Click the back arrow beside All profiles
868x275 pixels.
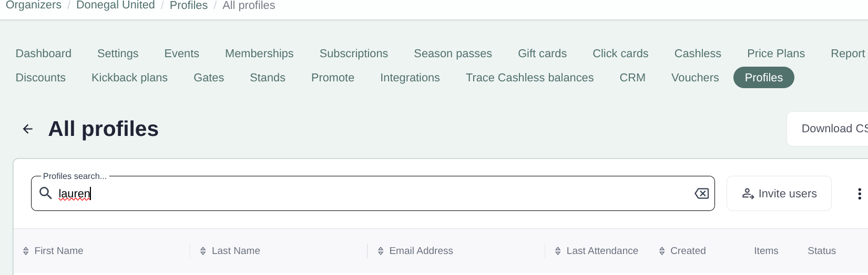pos(28,129)
